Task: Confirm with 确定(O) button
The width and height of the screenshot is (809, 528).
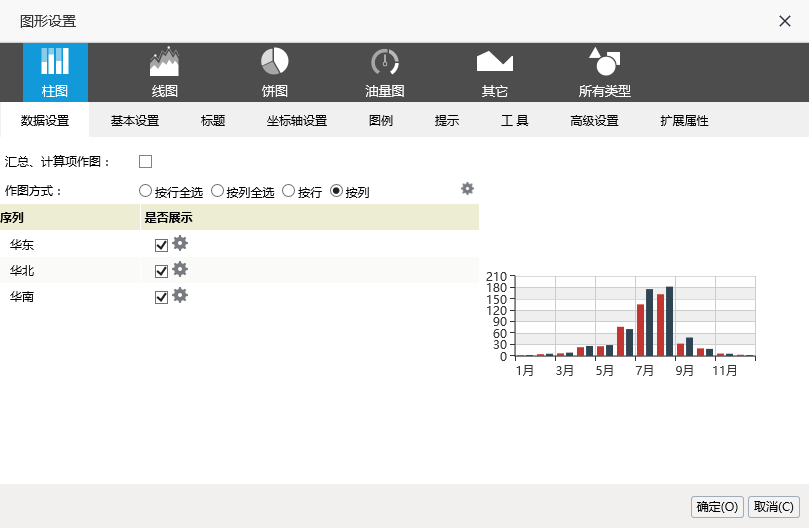Action: click(x=717, y=507)
